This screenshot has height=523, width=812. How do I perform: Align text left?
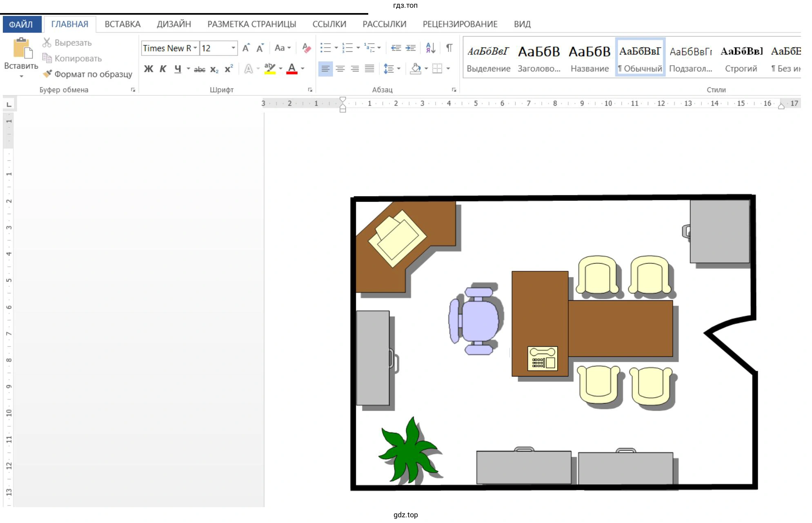(325, 69)
